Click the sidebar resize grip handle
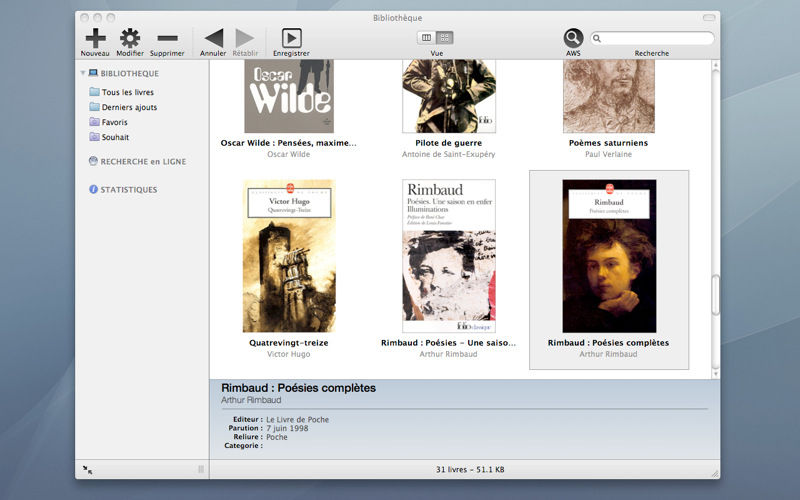Image resolution: width=800 pixels, height=500 pixels. [x=201, y=469]
